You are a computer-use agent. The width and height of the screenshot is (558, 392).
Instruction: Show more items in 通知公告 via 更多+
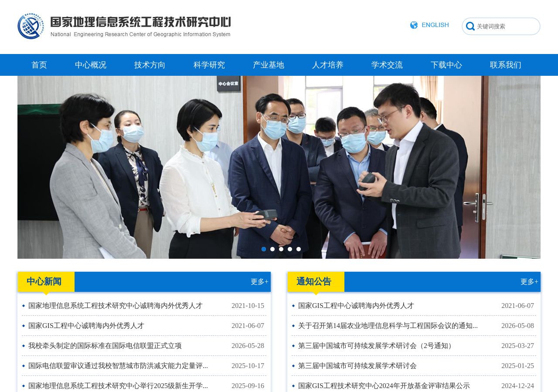(x=529, y=282)
